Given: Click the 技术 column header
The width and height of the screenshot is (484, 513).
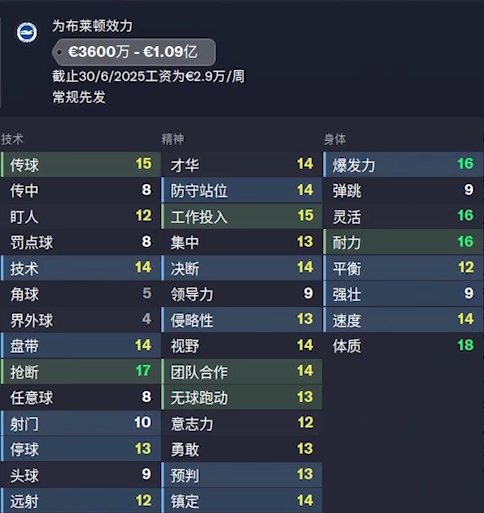Looking at the screenshot, I should click(12, 139).
